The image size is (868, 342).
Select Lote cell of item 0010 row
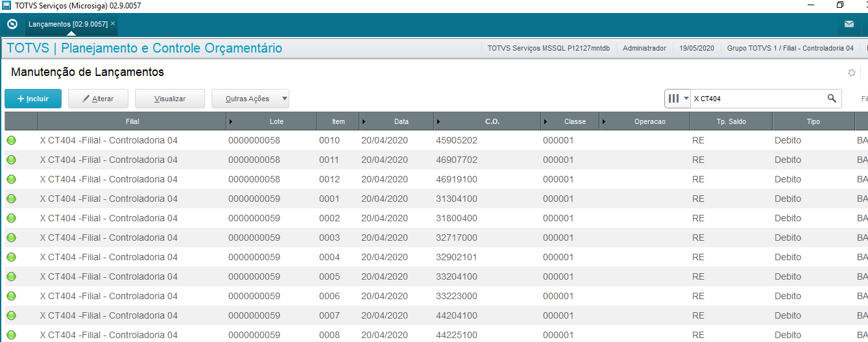click(x=254, y=140)
